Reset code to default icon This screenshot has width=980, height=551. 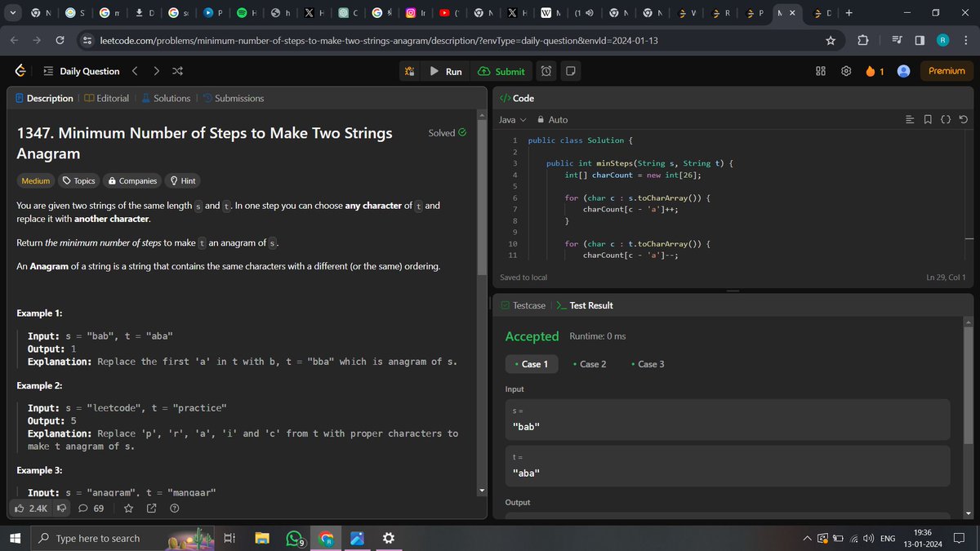(964, 119)
